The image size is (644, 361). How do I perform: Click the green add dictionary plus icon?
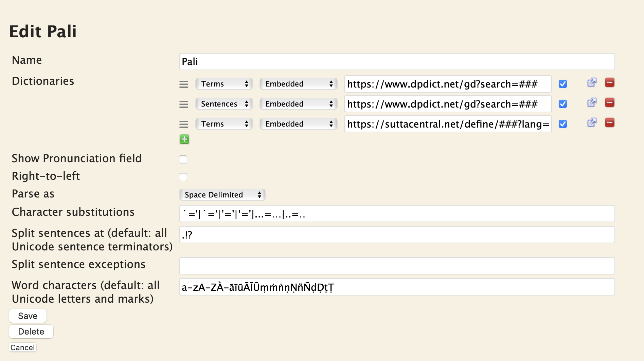coord(184,139)
